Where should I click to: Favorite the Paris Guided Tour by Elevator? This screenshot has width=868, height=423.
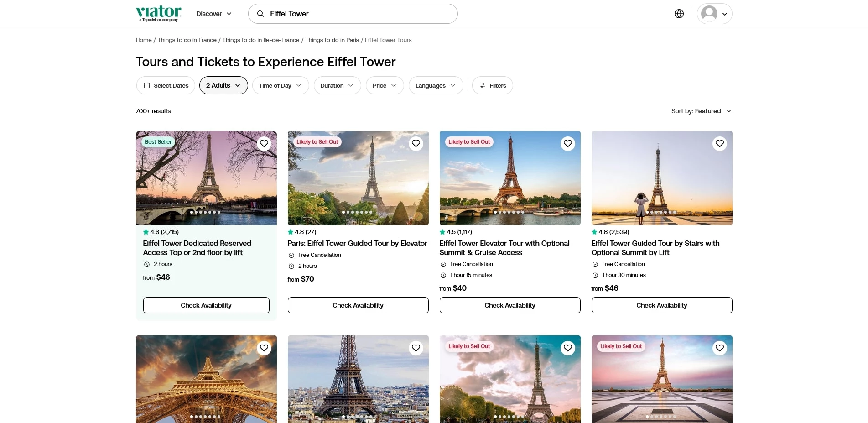click(416, 144)
